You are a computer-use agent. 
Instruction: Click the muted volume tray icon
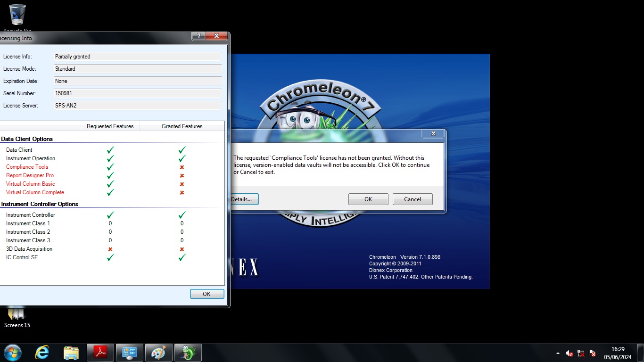pos(570,353)
